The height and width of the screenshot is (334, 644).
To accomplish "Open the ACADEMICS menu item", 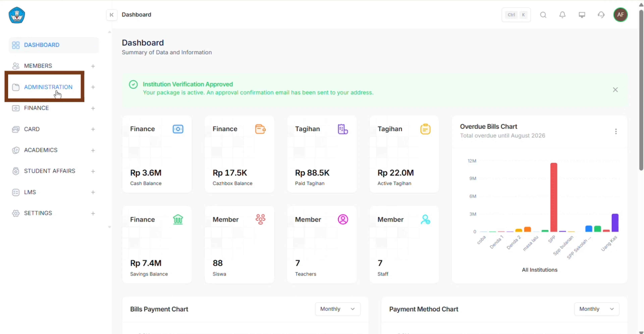I will point(40,150).
